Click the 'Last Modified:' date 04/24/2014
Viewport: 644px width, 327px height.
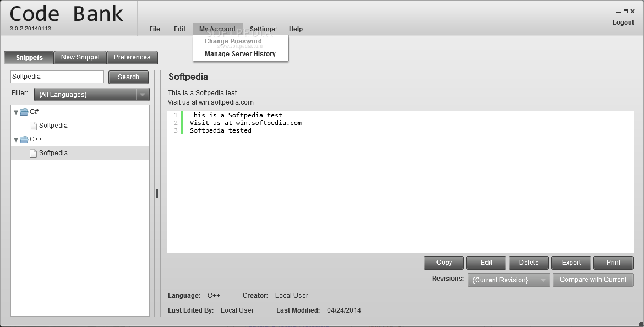tap(344, 310)
